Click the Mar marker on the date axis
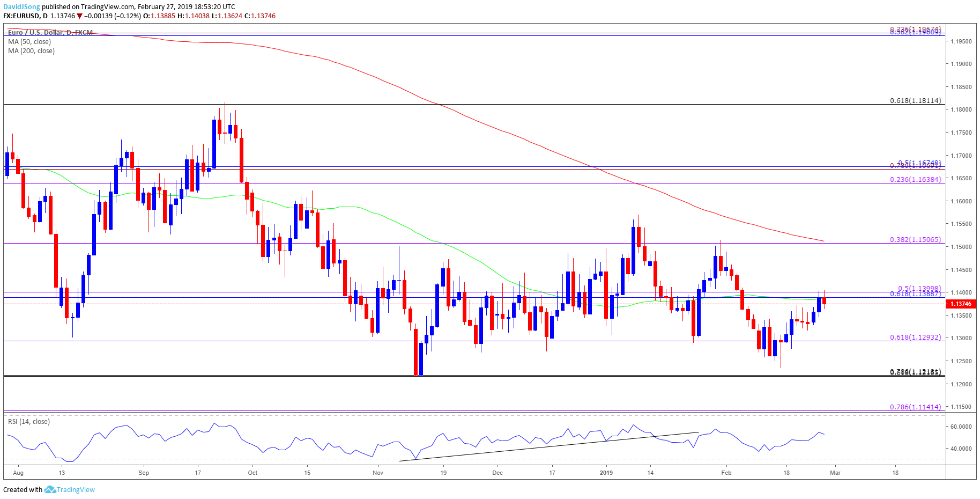Screen dimensions: 980x499 click(x=835, y=473)
